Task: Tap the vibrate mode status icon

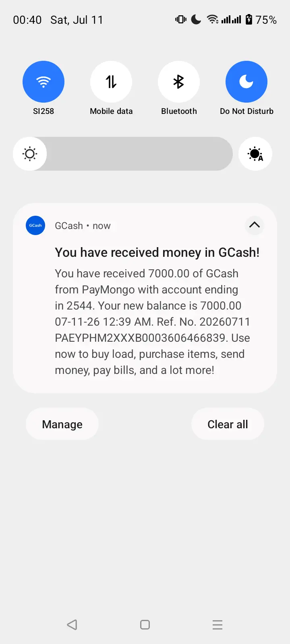Action: click(x=181, y=19)
